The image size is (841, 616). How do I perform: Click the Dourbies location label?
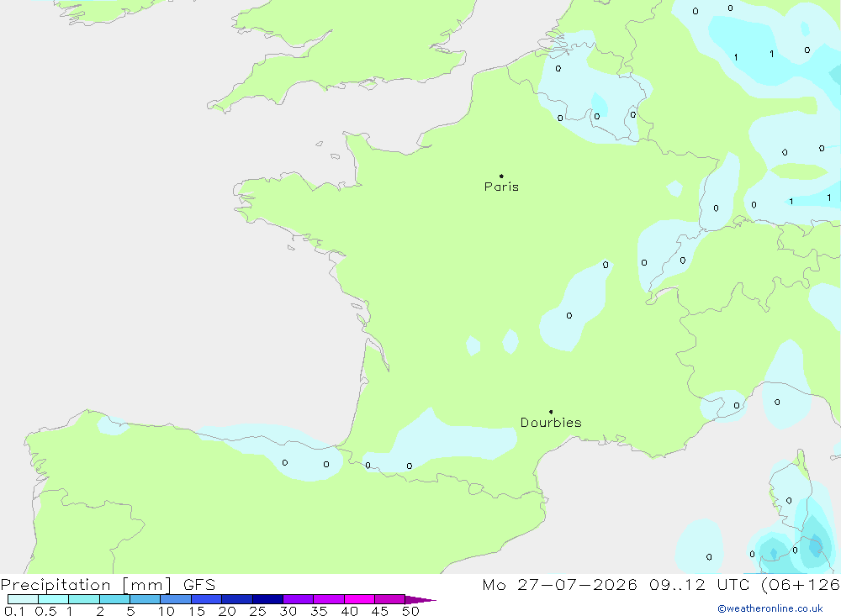tap(551, 423)
